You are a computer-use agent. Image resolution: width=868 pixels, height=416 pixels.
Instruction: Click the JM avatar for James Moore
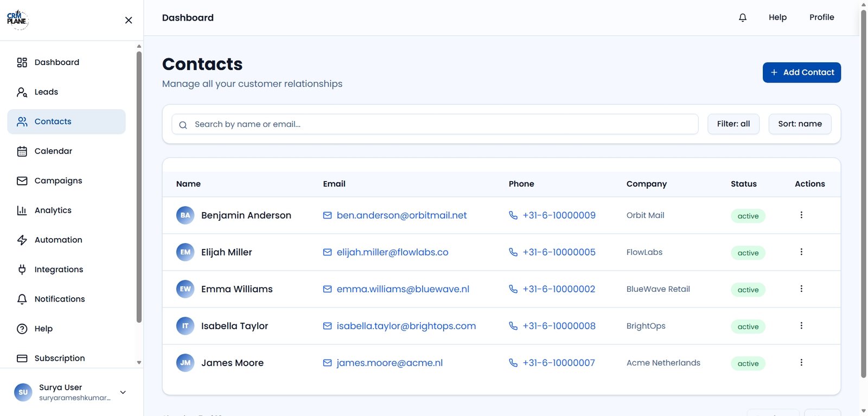pos(185,363)
